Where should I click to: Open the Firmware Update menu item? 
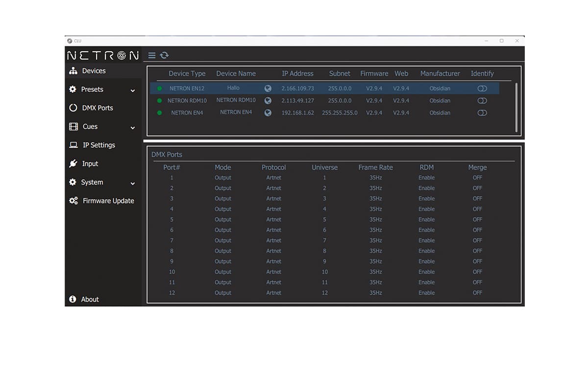pos(108,201)
